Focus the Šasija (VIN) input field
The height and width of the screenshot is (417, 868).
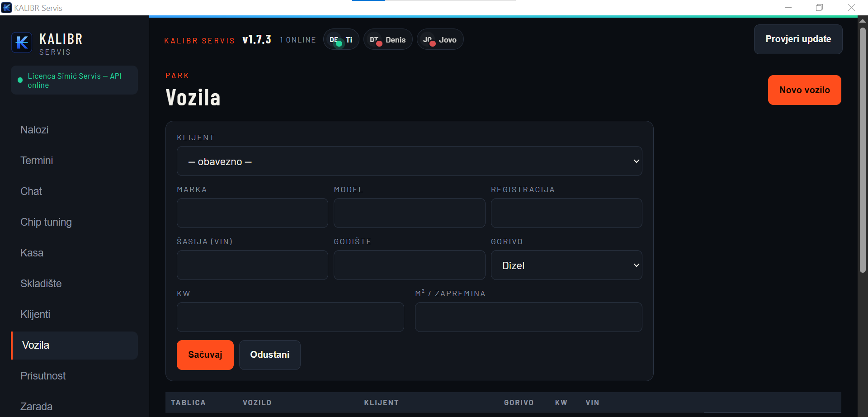pyautogui.click(x=252, y=265)
